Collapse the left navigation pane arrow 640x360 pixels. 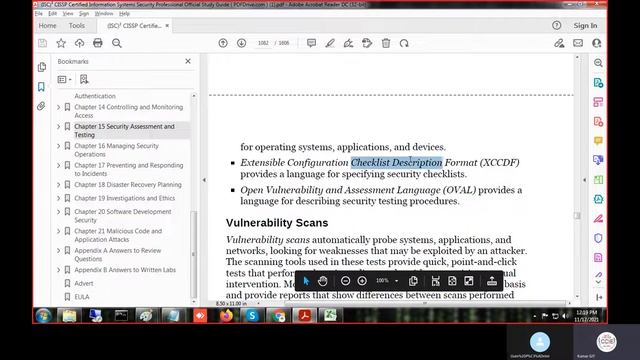pyautogui.click(x=204, y=180)
